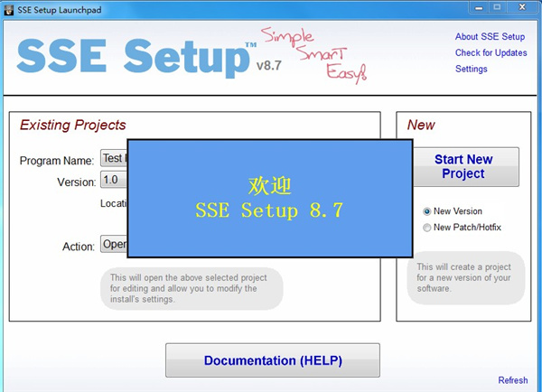Click the Refresh link

point(512,380)
